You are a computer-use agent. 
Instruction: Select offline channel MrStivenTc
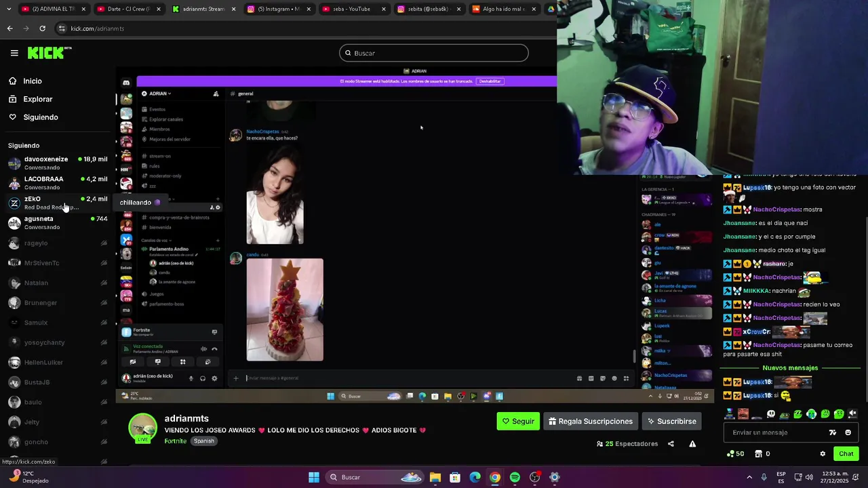coord(58,262)
